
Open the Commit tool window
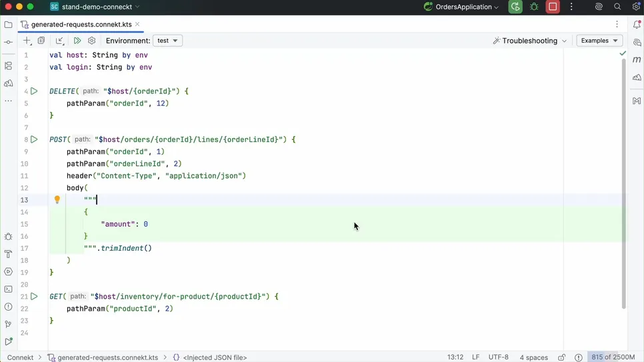[8, 42]
